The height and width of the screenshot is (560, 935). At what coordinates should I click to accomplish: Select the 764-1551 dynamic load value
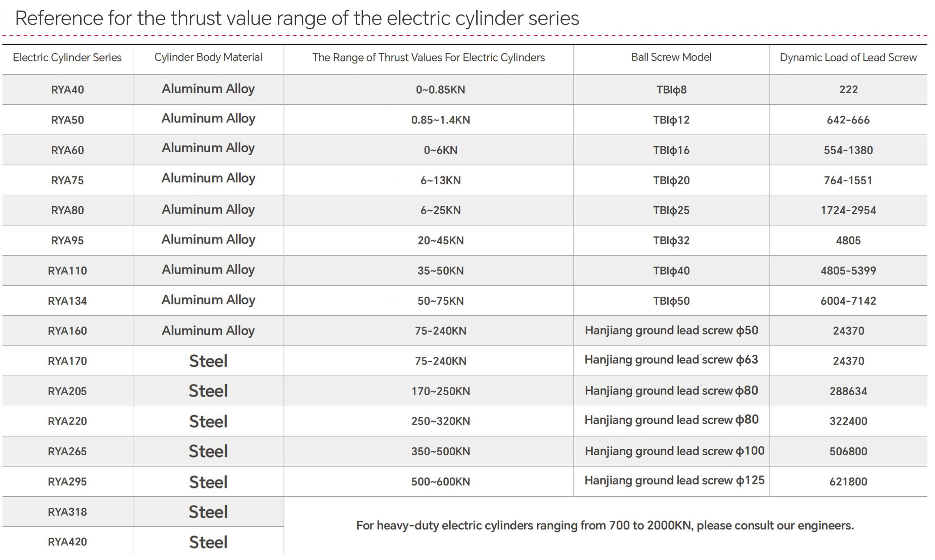848,181
